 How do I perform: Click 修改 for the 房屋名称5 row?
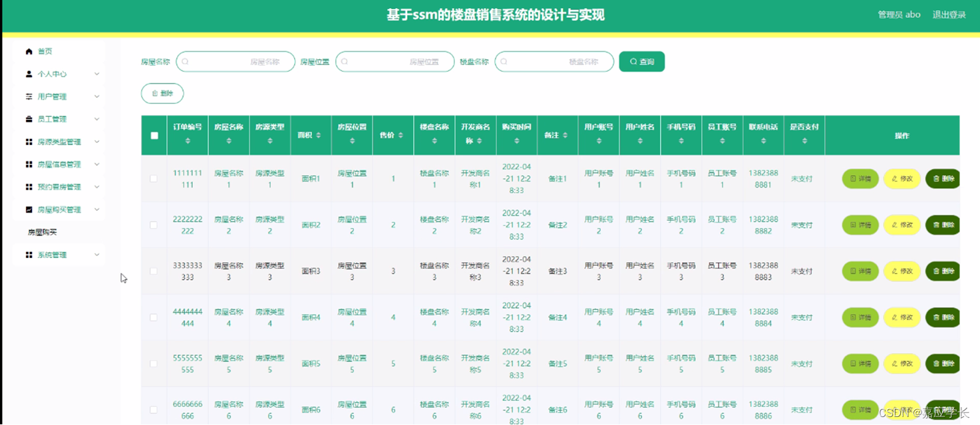902,364
